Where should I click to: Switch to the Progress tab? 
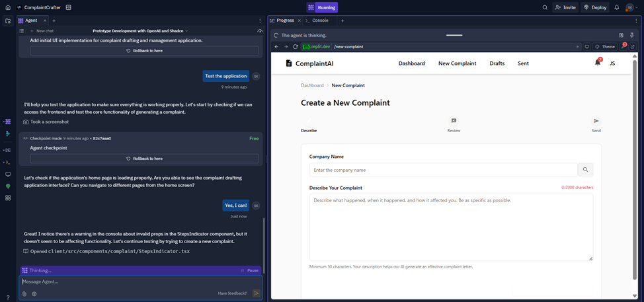[286, 20]
